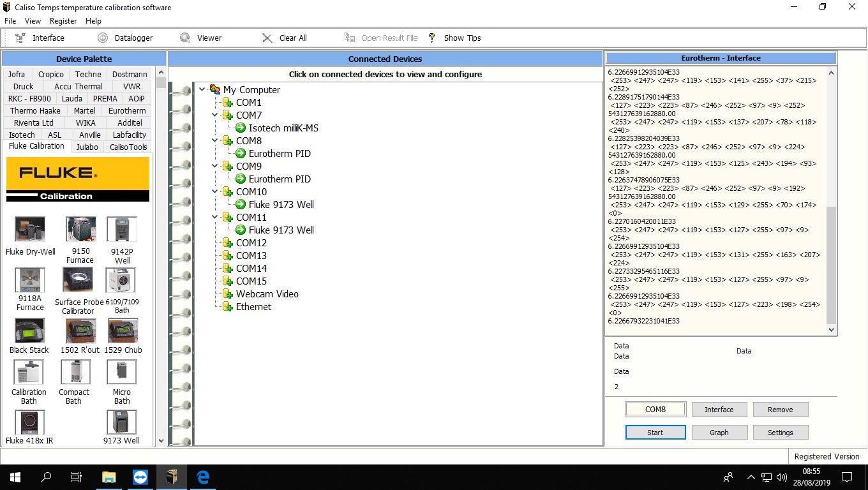Click the Fluke Calibration logo banner
The height and width of the screenshot is (490, 868).
[x=78, y=179]
